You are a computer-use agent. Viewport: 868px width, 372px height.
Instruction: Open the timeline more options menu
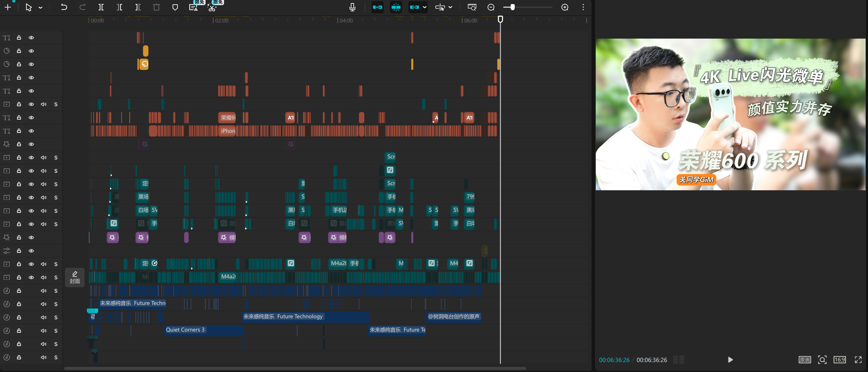pos(583,7)
